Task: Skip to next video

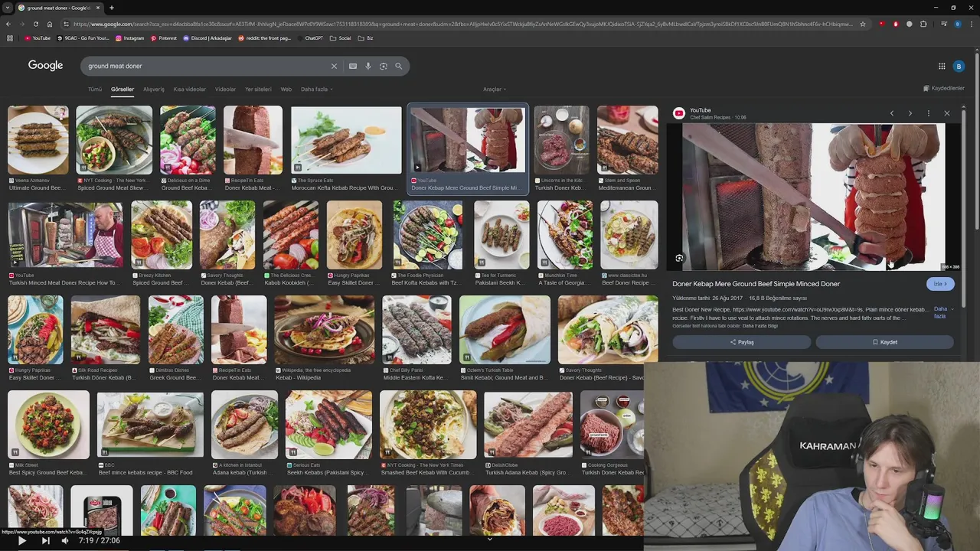Action: 45,540
